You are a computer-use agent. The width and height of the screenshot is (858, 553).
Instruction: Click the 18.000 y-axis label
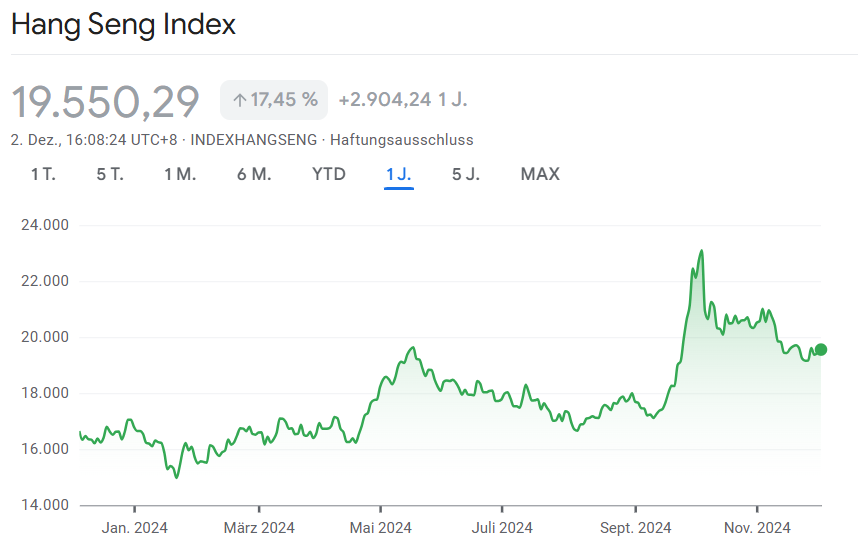click(45, 393)
